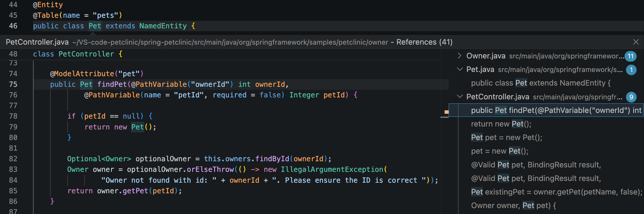
Task: Click the peek editor overview ruler marker
Action: pyautogui.click(x=446, y=112)
